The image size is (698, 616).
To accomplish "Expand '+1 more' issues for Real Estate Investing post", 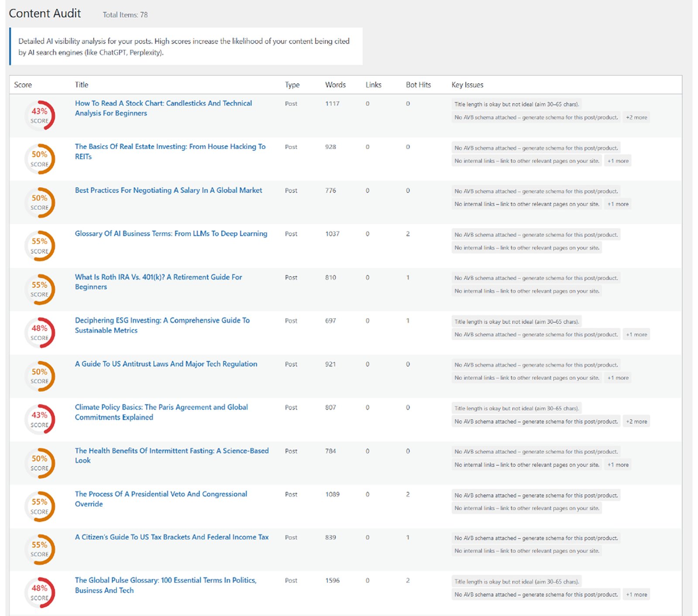I will 618,161.
